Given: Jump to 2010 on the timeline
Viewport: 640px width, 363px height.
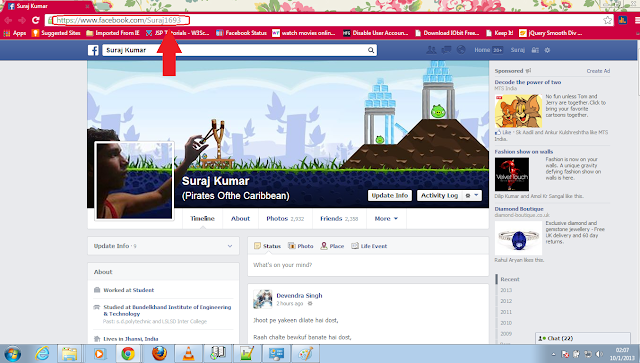Looking at the screenshot, I should coord(506,323).
